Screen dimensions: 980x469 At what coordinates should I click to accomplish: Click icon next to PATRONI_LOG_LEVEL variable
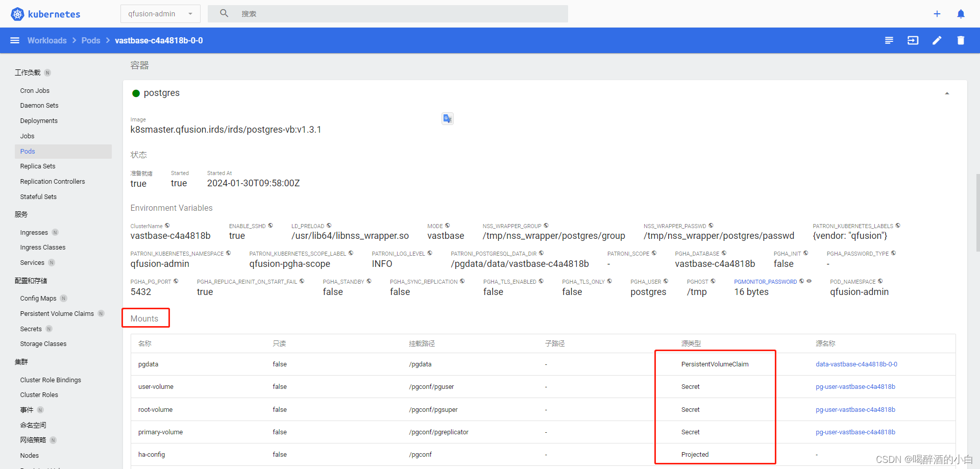click(x=430, y=253)
